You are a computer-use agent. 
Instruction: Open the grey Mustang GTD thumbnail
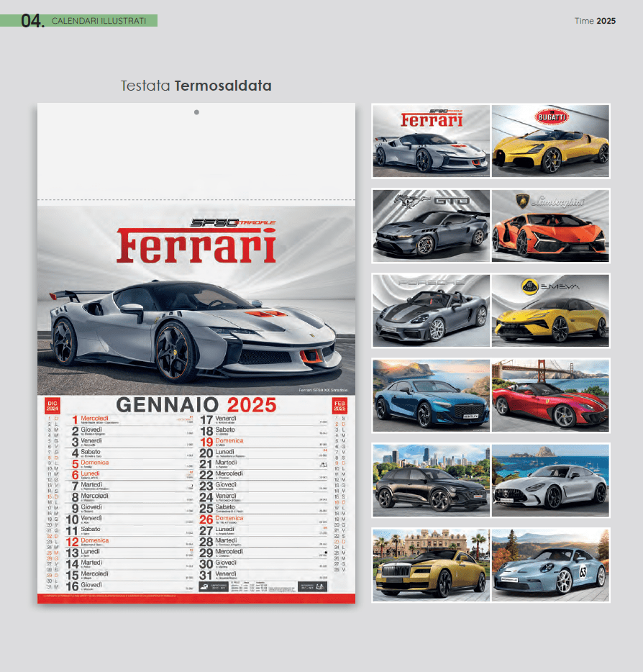[431, 226]
